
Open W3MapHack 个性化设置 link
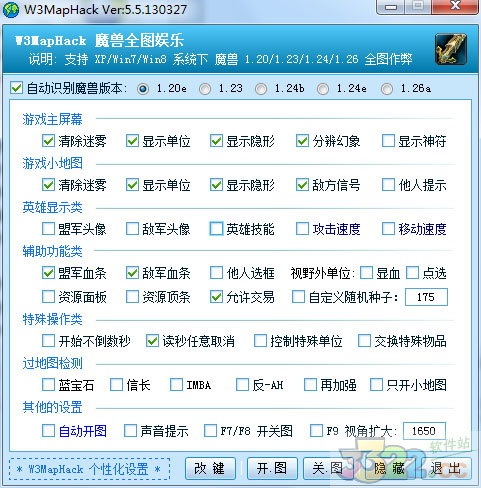point(89,469)
